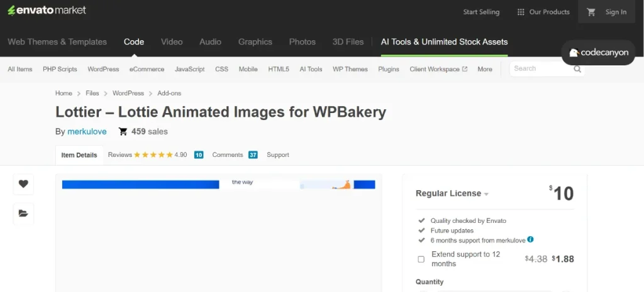Open JavaScript category

(189, 69)
